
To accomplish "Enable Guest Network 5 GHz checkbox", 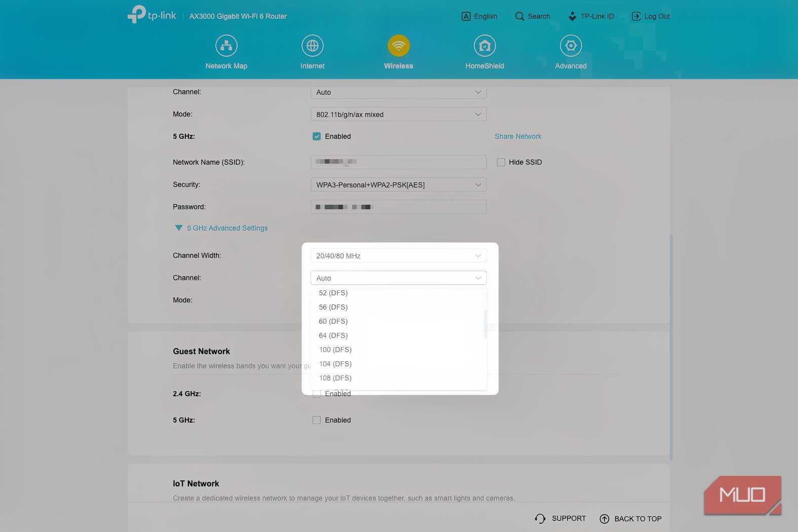I will 317,420.
